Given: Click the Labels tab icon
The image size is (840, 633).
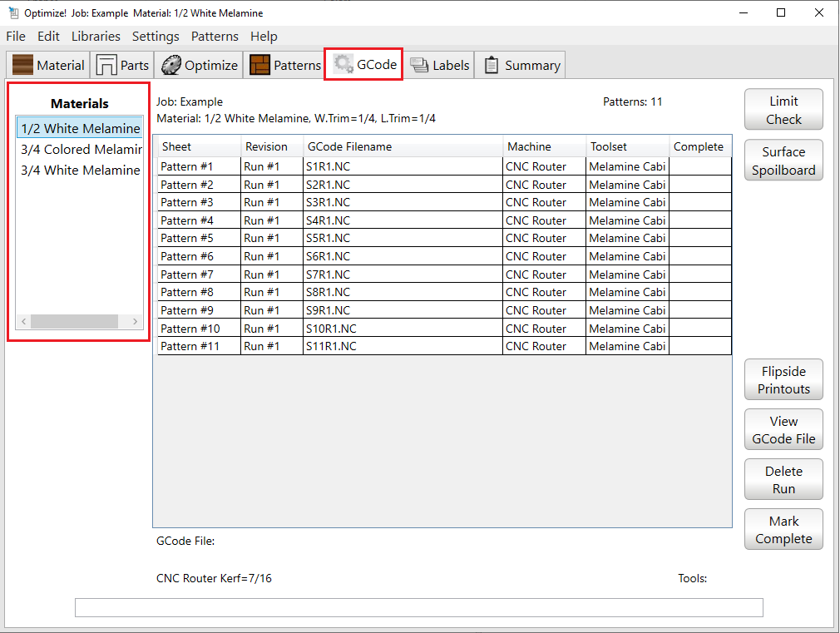Looking at the screenshot, I should point(419,65).
